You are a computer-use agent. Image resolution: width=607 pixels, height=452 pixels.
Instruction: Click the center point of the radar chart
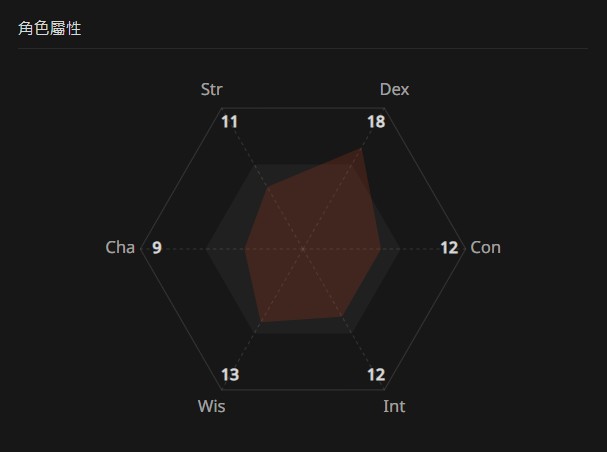(303, 248)
